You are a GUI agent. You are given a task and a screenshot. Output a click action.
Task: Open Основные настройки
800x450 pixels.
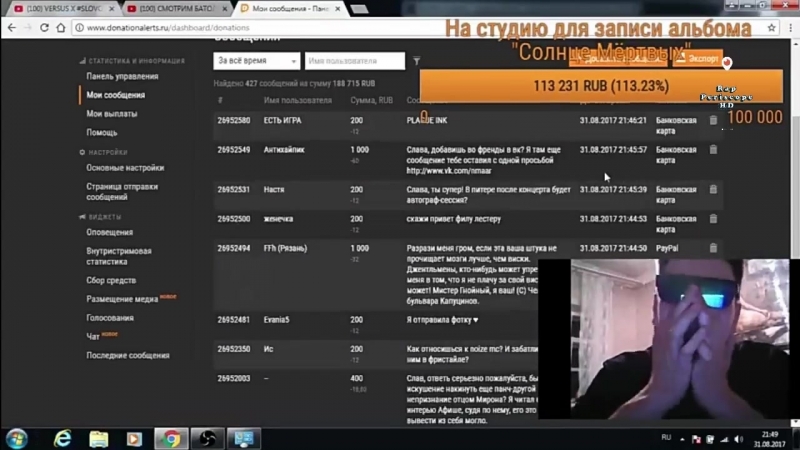tap(125, 168)
